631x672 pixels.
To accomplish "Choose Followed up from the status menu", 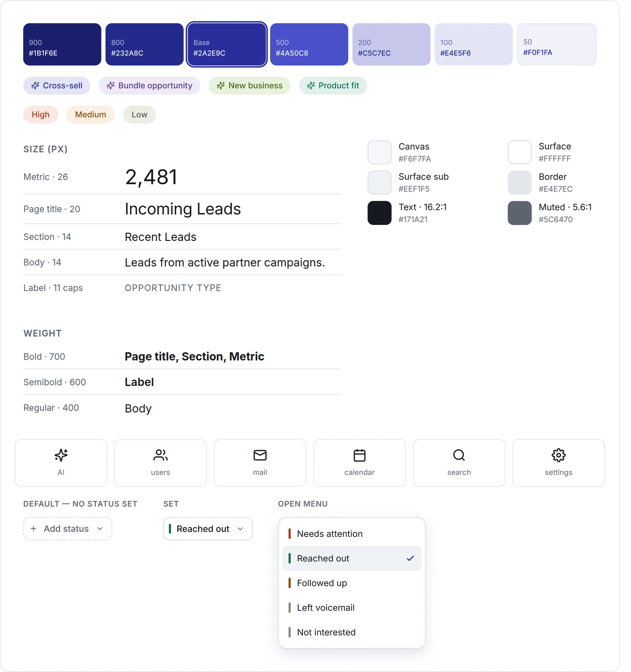I will (x=352, y=583).
